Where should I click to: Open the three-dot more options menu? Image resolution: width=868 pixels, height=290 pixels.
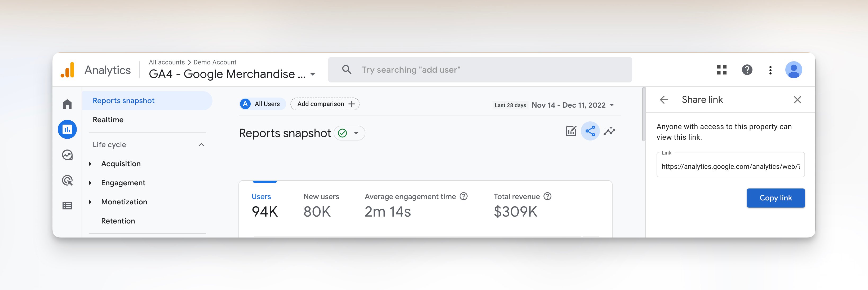tap(770, 70)
